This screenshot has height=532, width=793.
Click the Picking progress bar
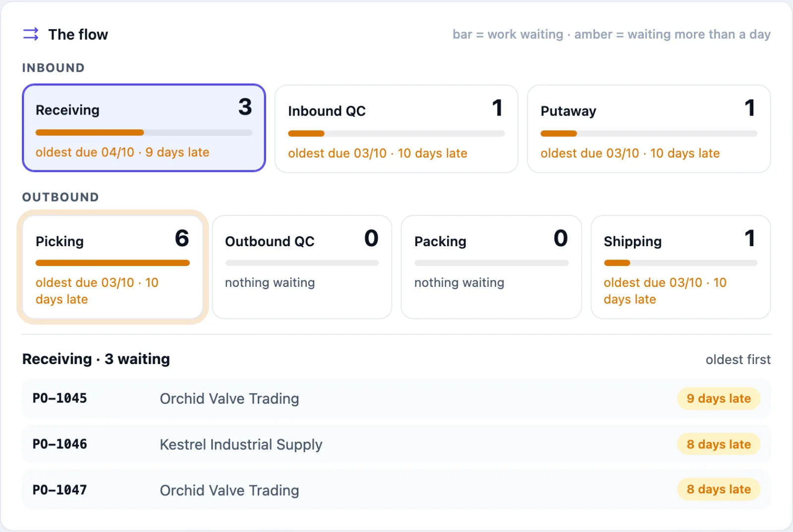[x=113, y=263]
